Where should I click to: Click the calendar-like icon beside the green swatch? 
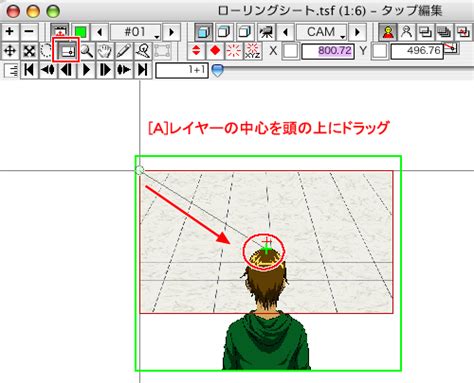tap(60, 32)
